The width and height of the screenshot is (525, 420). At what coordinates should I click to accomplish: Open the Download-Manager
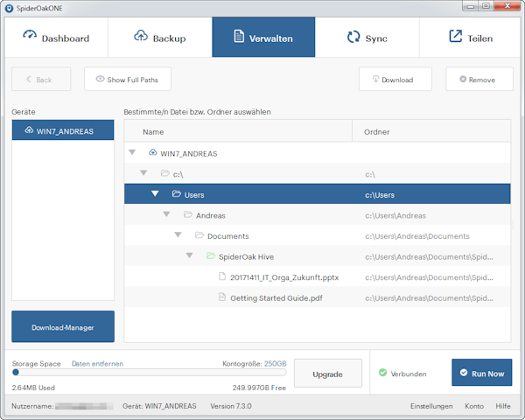tap(63, 326)
